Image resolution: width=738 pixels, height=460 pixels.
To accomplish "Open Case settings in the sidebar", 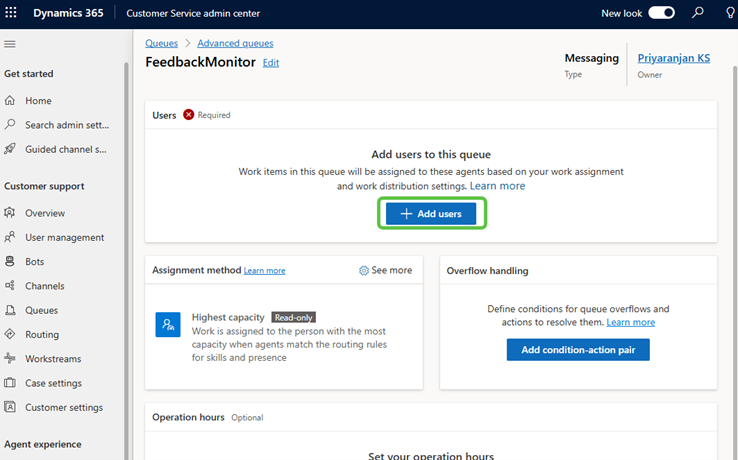I will [x=53, y=383].
